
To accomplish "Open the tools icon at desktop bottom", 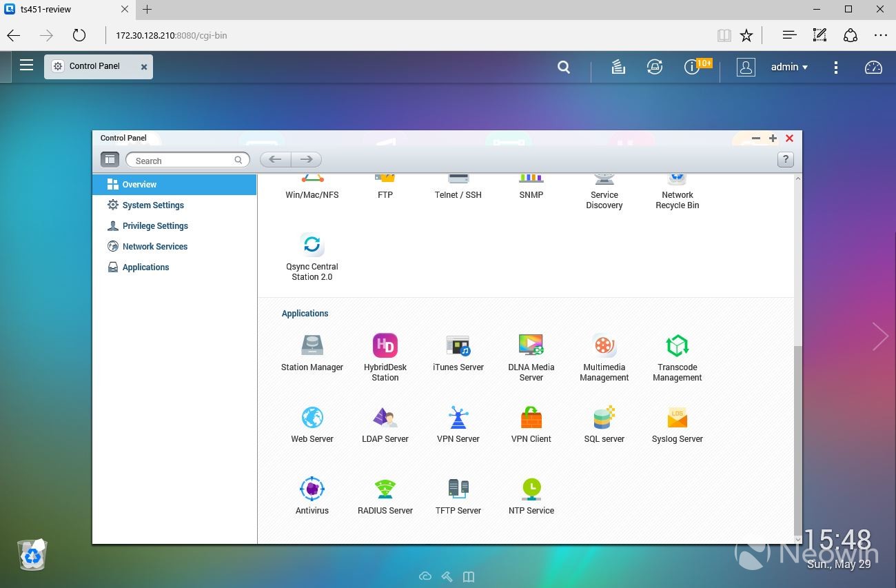I will click(447, 576).
